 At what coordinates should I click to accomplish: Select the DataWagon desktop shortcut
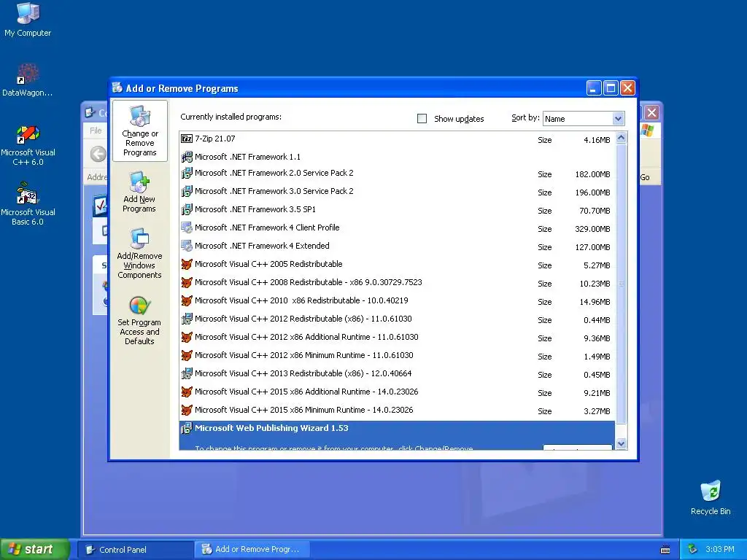[x=28, y=80]
